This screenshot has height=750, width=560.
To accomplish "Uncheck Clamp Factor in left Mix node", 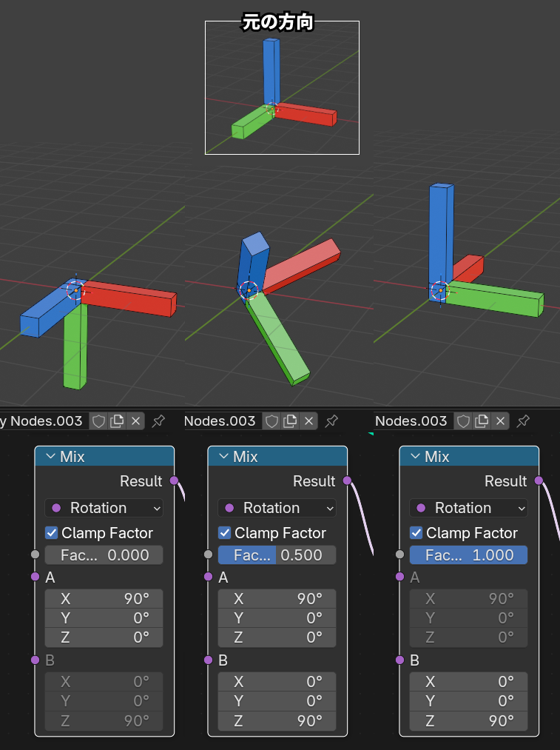I will [52, 533].
